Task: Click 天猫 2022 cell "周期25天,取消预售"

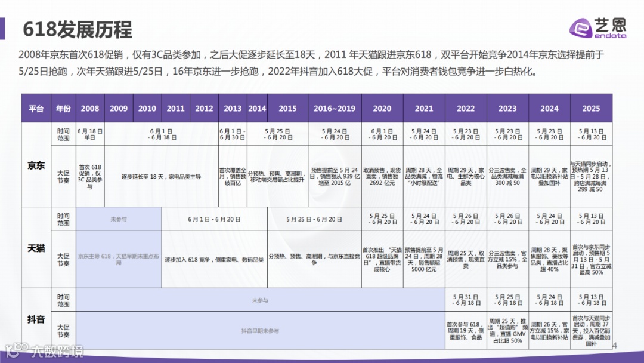Action: coord(466,259)
